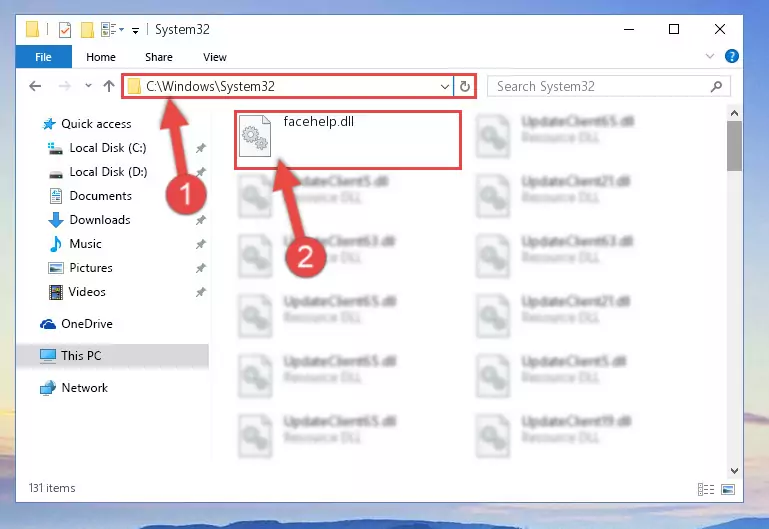Minimize the System32 window
The image size is (769, 529).
pyautogui.click(x=629, y=29)
